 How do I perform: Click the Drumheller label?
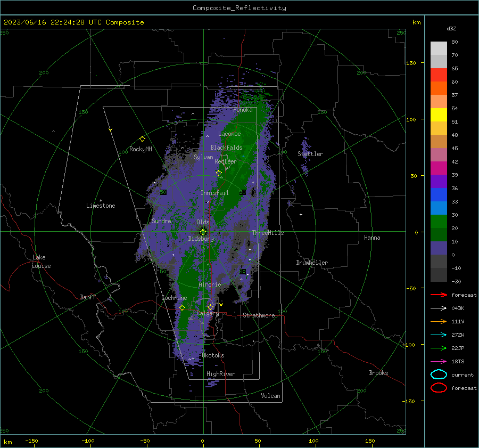(312, 263)
